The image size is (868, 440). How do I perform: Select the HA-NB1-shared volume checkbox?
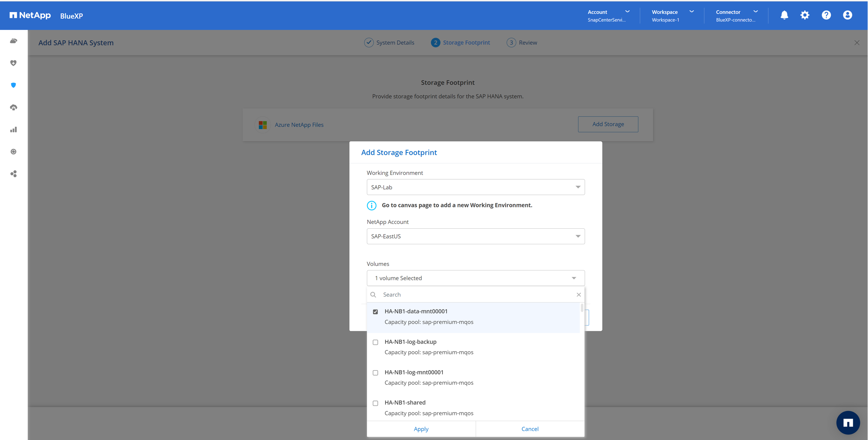point(376,403)
